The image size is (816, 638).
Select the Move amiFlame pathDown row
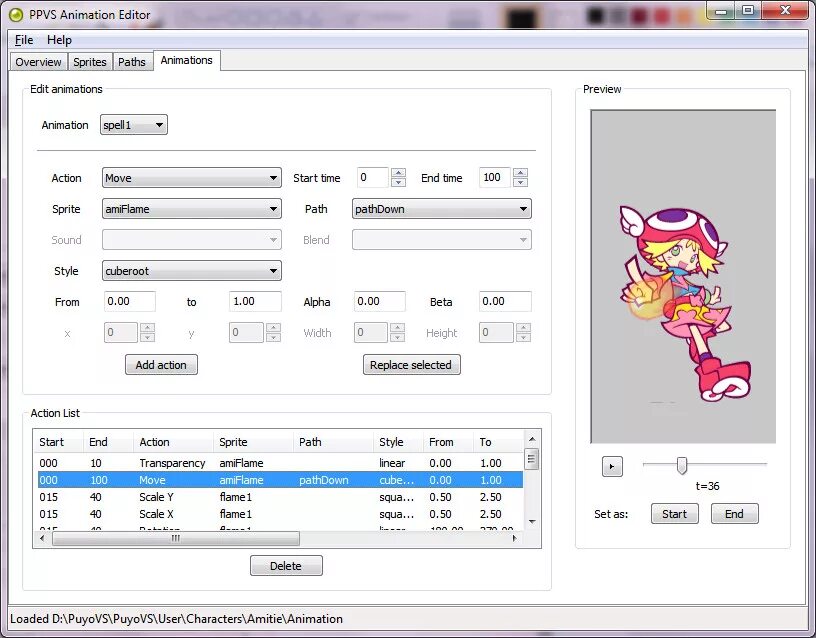[278, 480]
